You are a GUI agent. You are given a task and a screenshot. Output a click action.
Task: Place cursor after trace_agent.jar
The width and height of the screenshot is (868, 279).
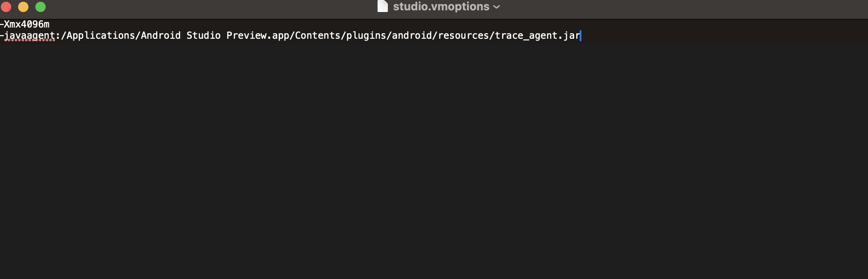point(580,36)
